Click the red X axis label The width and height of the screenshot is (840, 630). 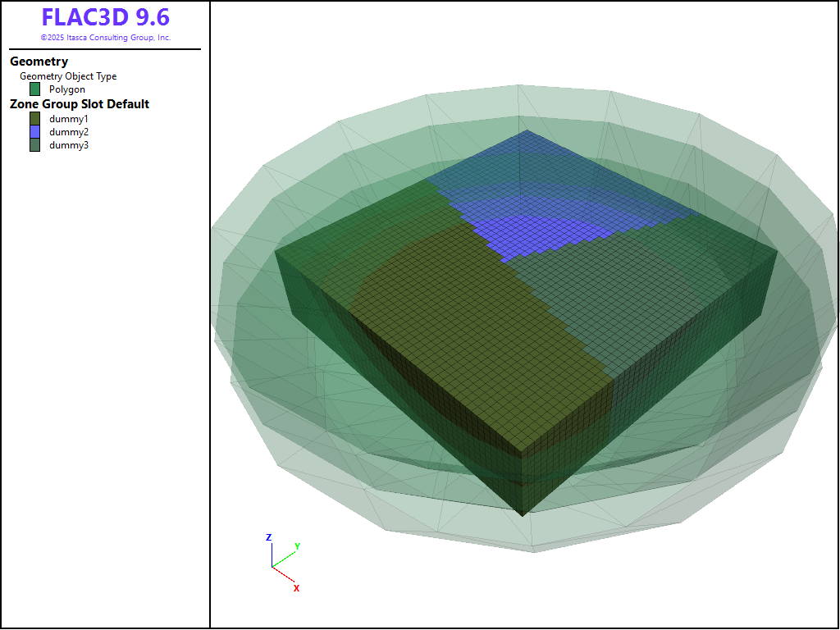pos(296,588)
